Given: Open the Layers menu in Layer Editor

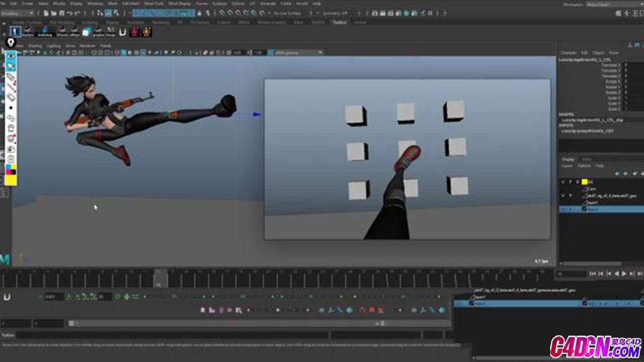Looking at the screenshot, I should point(567,166).
